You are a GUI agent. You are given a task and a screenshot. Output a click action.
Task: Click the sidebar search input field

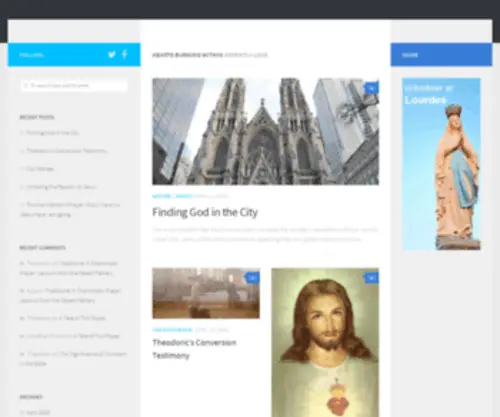[74, 85]
